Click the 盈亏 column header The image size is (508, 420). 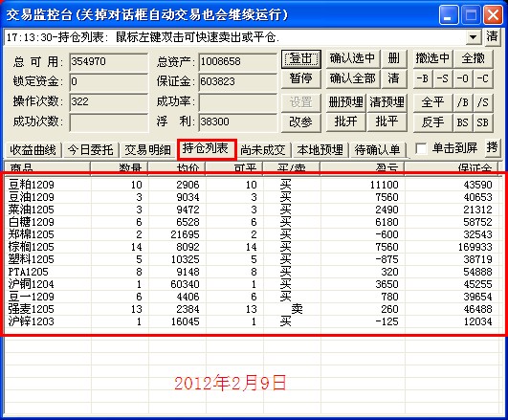tap(363, 167)
